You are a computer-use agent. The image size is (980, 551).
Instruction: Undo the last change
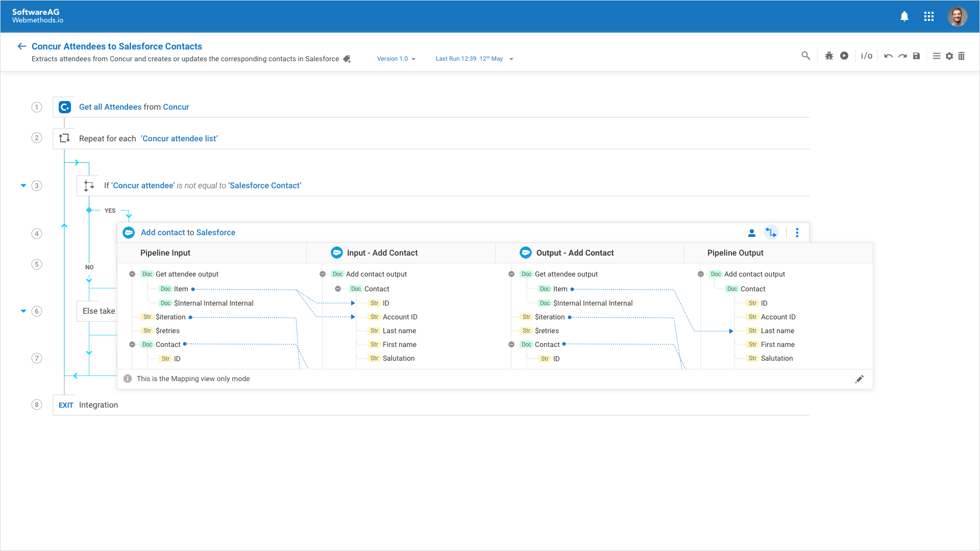(889, 56)
